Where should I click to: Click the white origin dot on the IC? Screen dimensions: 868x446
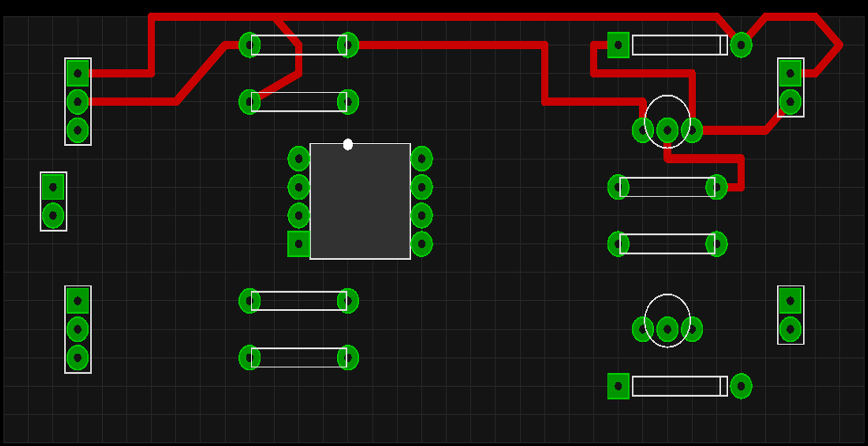point(348,144)
